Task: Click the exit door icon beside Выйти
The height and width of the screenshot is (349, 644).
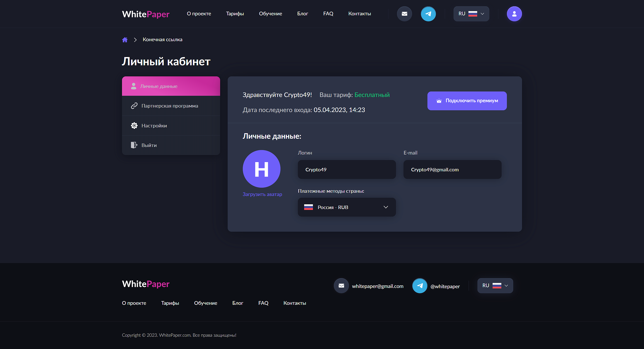Action: (x=134, y=145)
